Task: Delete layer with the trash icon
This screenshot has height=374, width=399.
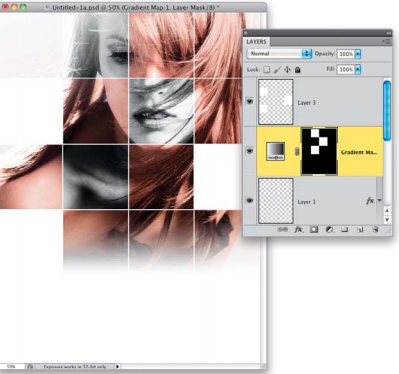Action: point(375,230)
